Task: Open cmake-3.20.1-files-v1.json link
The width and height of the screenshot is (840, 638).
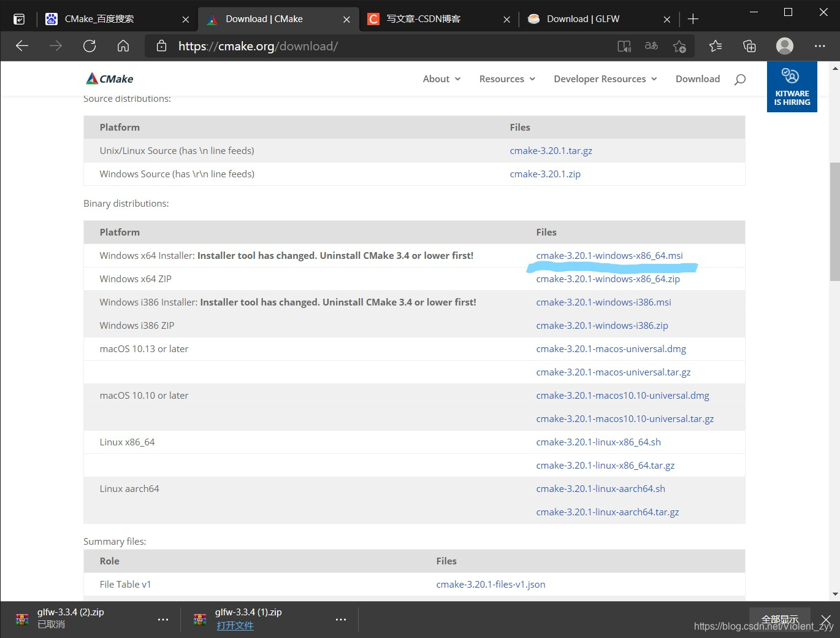Action: 491,585
